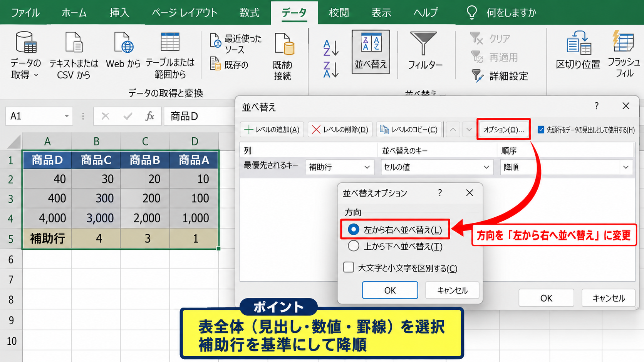Click 区切り位置 text-to-columns icon
Screen dimensions: 644x362
pos(579,43)
